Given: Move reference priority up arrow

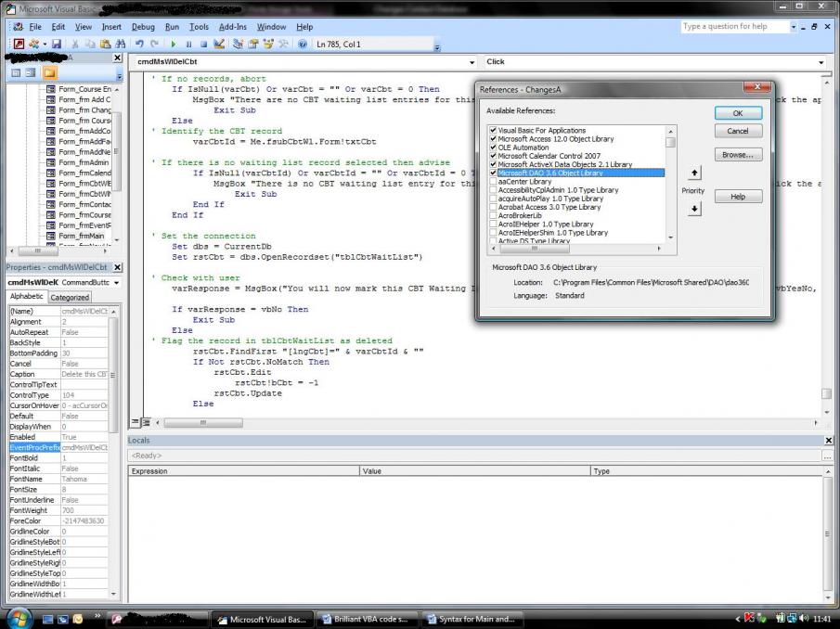Looking at the screenshot, I should pyautogui.click(x=694, y=173).
